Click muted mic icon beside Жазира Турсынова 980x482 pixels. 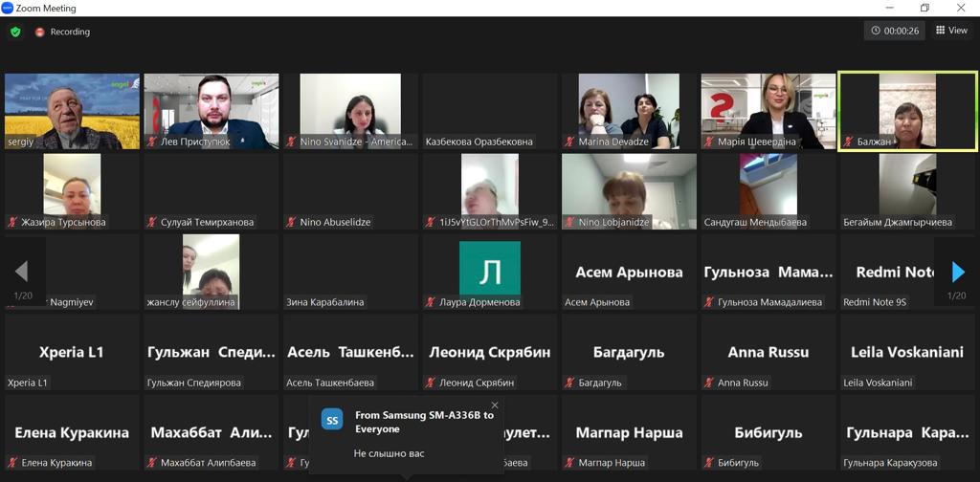[12, 222]
